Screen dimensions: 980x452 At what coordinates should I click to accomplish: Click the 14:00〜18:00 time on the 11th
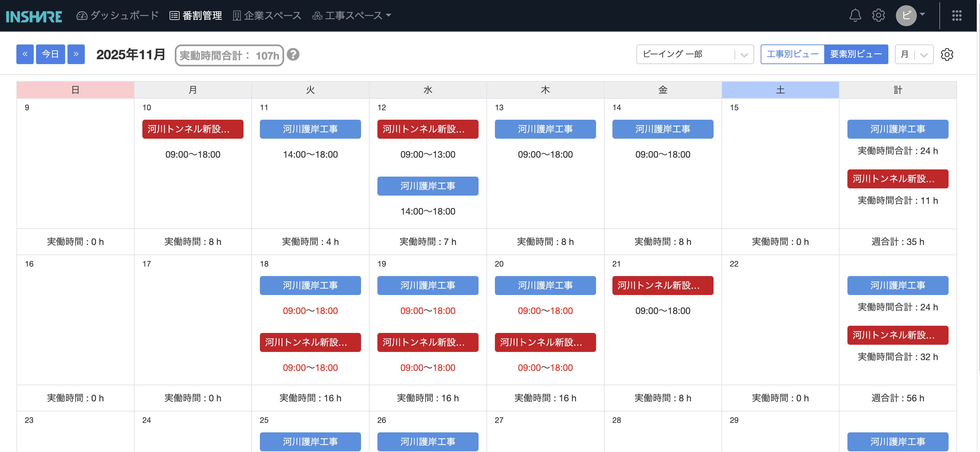310,155
